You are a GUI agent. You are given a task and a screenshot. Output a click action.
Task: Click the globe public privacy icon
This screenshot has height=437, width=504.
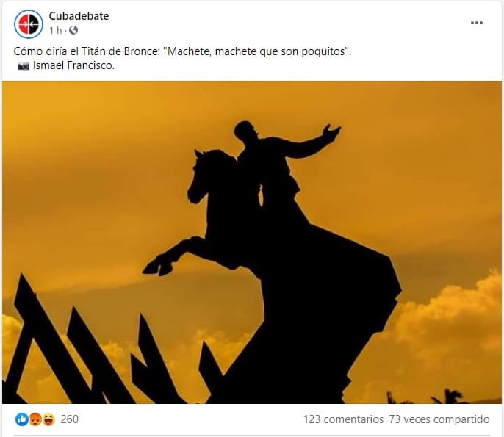point(73,30)
